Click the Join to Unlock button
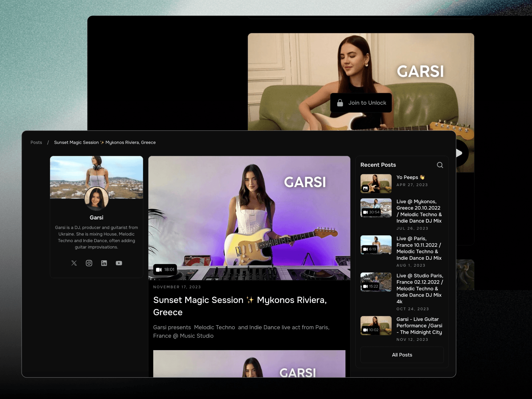 (361, 103)
